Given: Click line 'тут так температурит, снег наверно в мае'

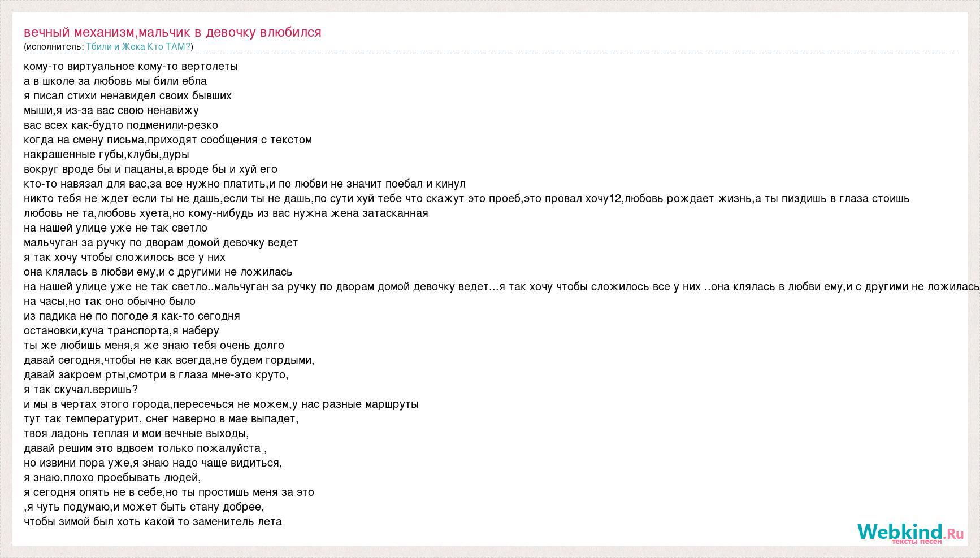Looking at the screenshot, I should pyautogui.click(x=161, y=418).
